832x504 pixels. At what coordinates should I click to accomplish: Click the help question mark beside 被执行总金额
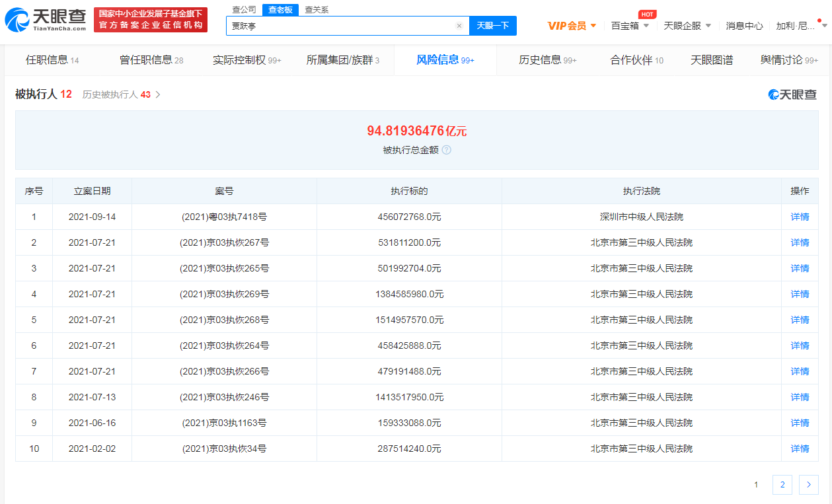(447, 150)
